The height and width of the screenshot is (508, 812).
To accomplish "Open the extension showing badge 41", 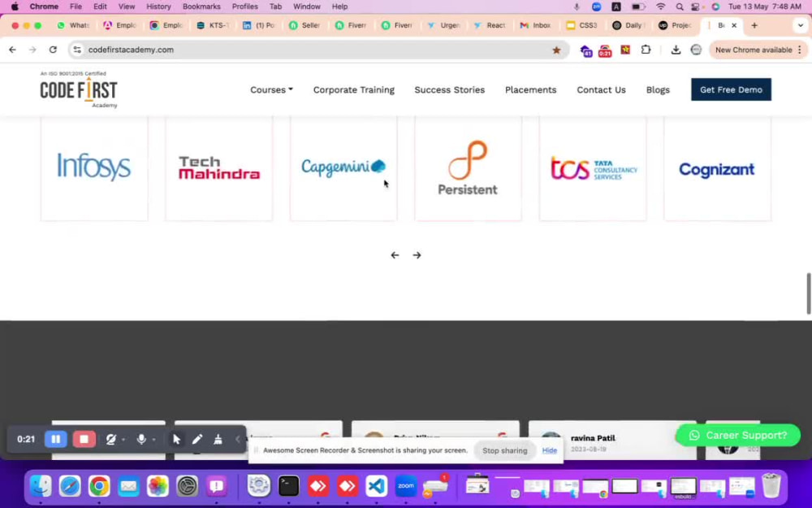I will click(x=585, y=50).
